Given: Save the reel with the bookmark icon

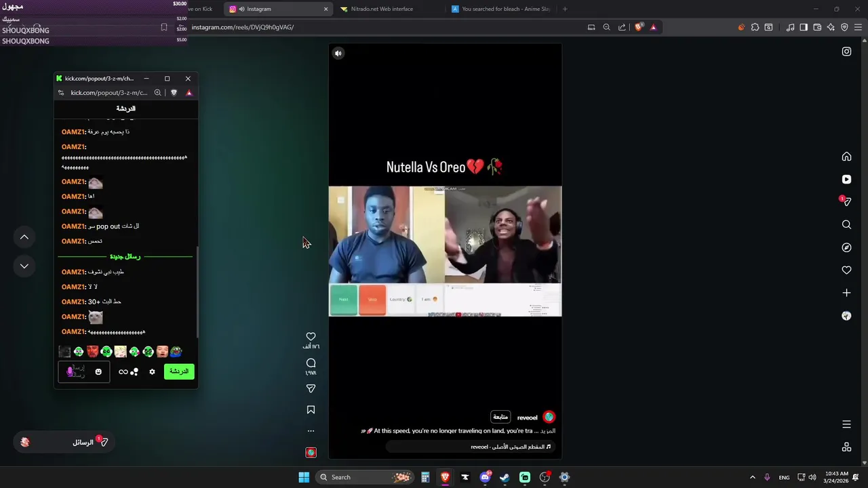Looking at the screenshot, I should (x=311, y=409).
